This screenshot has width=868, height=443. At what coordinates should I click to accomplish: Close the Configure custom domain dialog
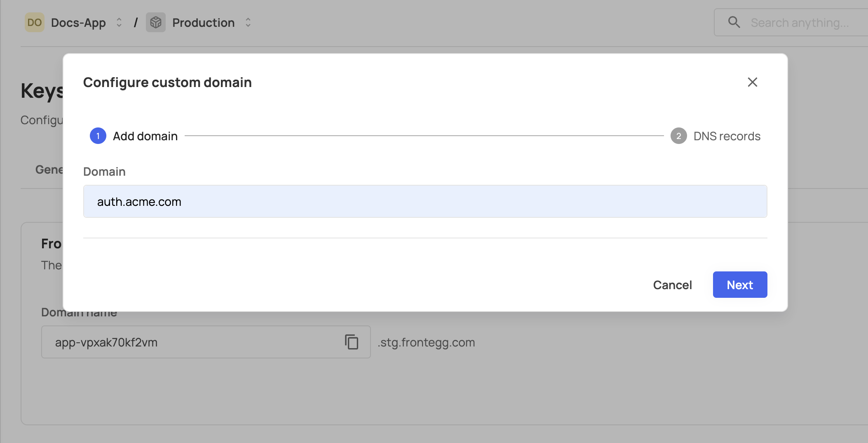(x=752, y=82)
